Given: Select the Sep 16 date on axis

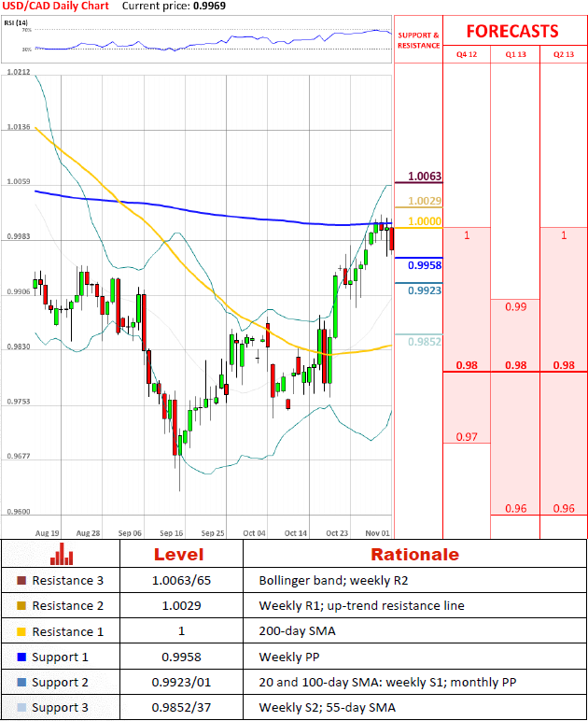Looking at the screenshot, I should [x=172, y=532].
